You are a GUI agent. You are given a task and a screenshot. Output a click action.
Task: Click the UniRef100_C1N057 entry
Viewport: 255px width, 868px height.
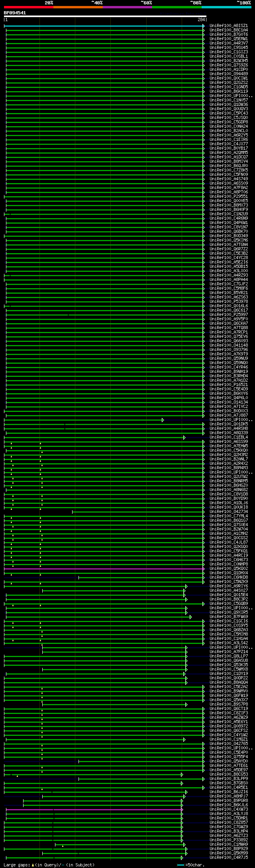(229, 100)
